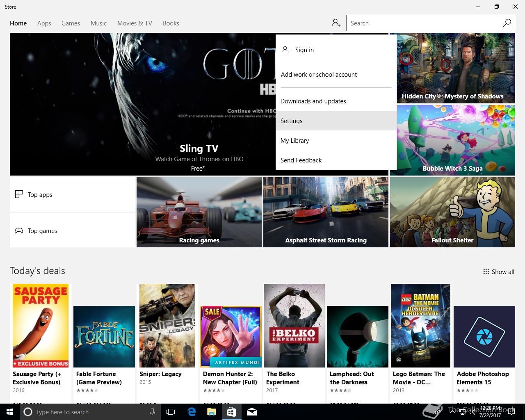Open My Library menu item
525x420 pixels.
[x=336, y=141]
